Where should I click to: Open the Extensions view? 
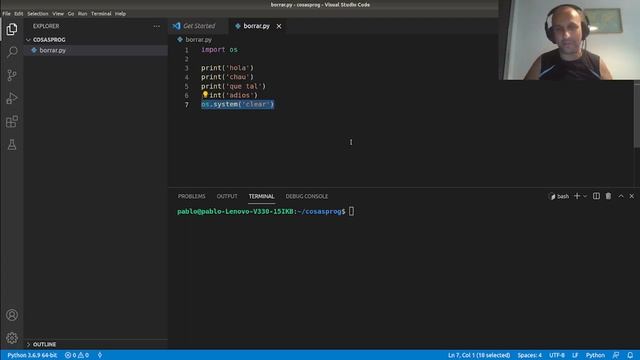[12, 121]
